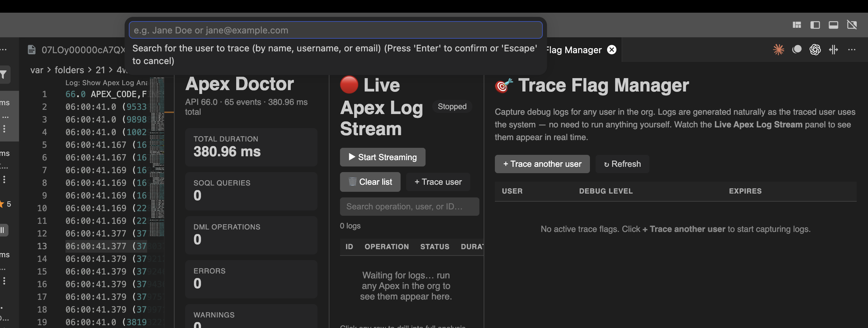Open the 'var' breadcrumb segment
The image size is (868, 328).
click(x=37, y=70)
